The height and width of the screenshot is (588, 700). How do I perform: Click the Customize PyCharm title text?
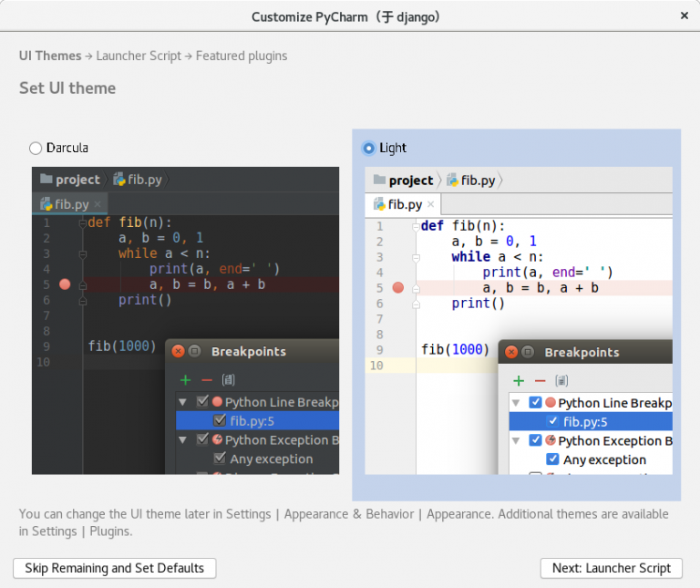(x=345, y=17)
